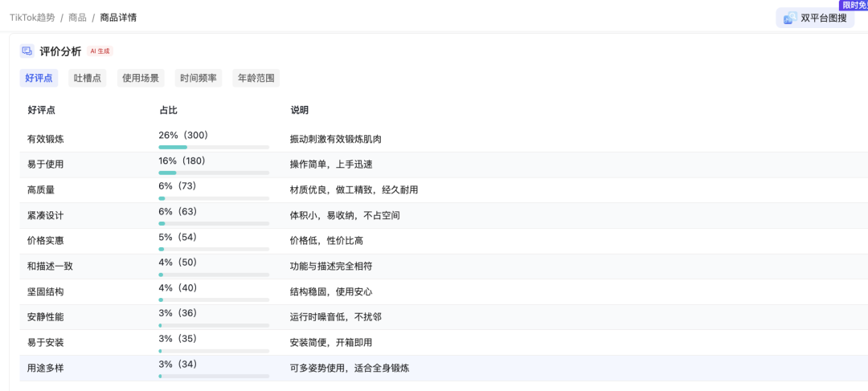Select the 和描述一致 row label
Viewport: 868px width, 391px height.
50,267
